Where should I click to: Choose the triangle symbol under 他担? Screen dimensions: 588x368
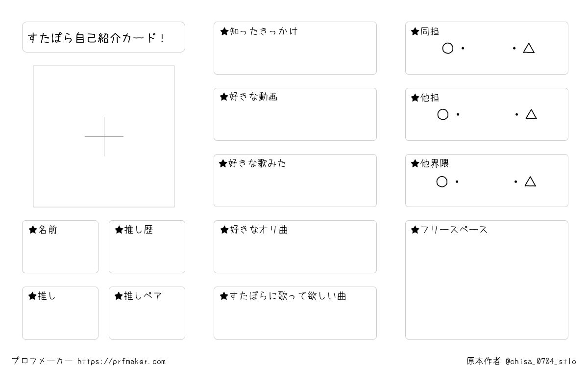[531, 114]
